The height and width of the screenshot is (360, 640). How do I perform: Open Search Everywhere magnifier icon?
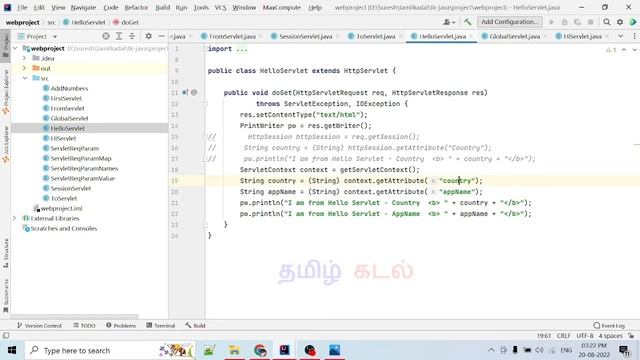tap(607, 22)
